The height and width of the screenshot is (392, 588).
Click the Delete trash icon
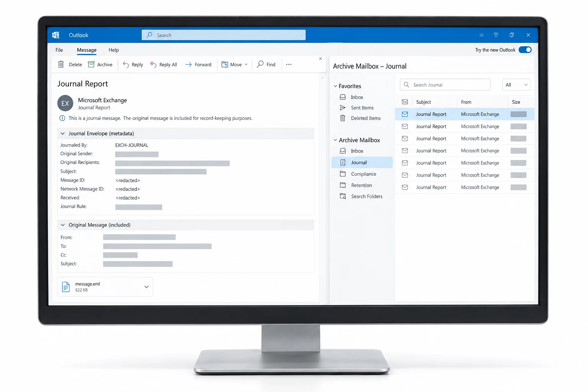click(x=61, y=64)
